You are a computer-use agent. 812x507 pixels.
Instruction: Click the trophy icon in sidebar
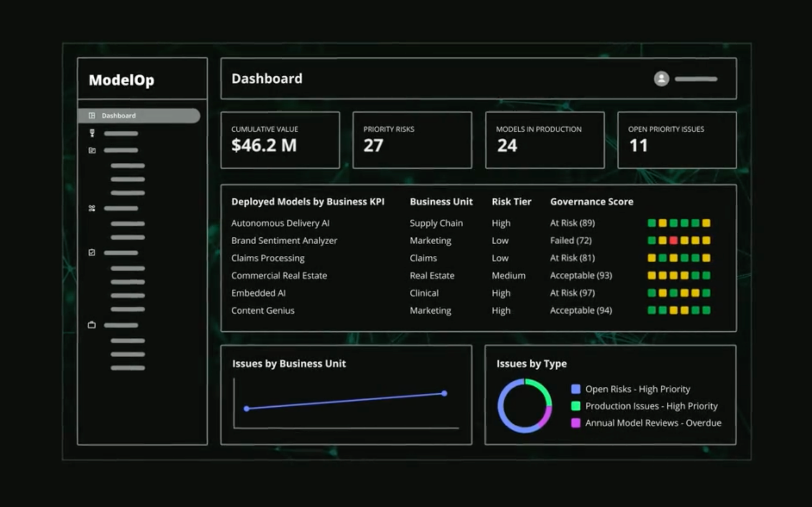(x=92, y=133)
